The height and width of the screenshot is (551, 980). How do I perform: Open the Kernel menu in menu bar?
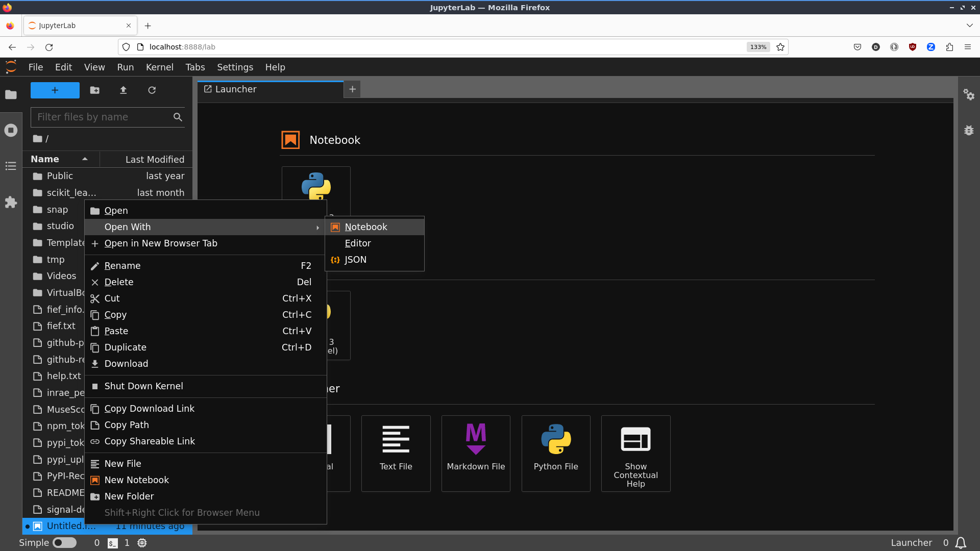coord(159,67)
